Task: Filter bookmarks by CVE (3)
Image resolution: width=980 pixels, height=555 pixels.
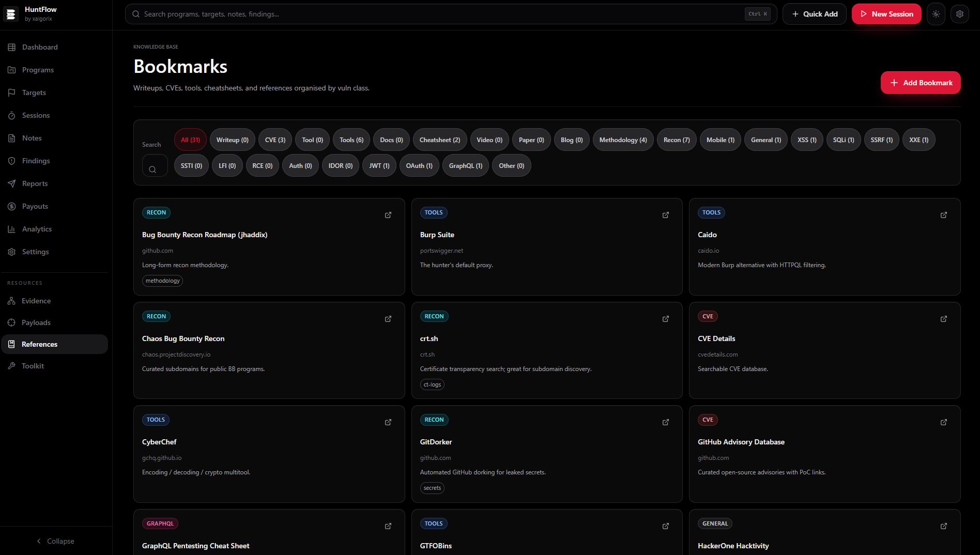Action: (x=275, y=140)
